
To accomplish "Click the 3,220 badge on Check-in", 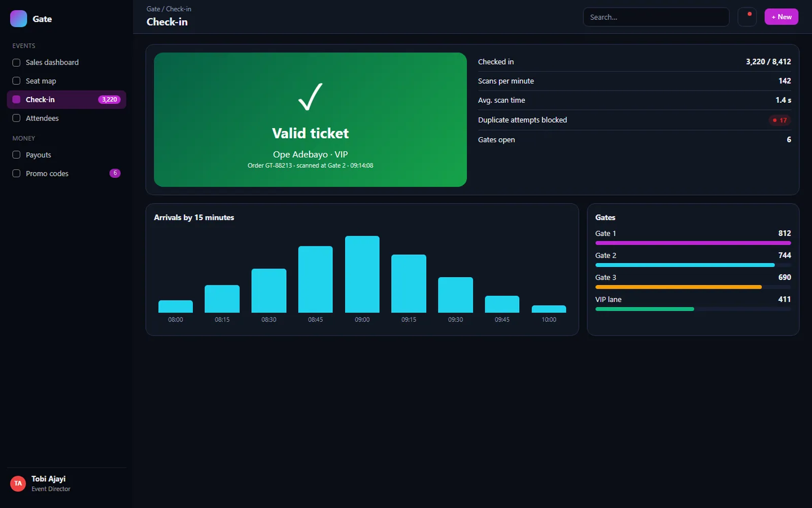I will (x=109, y=100).
